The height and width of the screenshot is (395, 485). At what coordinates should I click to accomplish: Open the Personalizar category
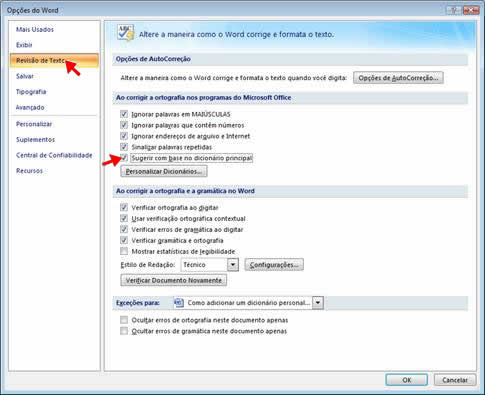[x=34, y=124]
